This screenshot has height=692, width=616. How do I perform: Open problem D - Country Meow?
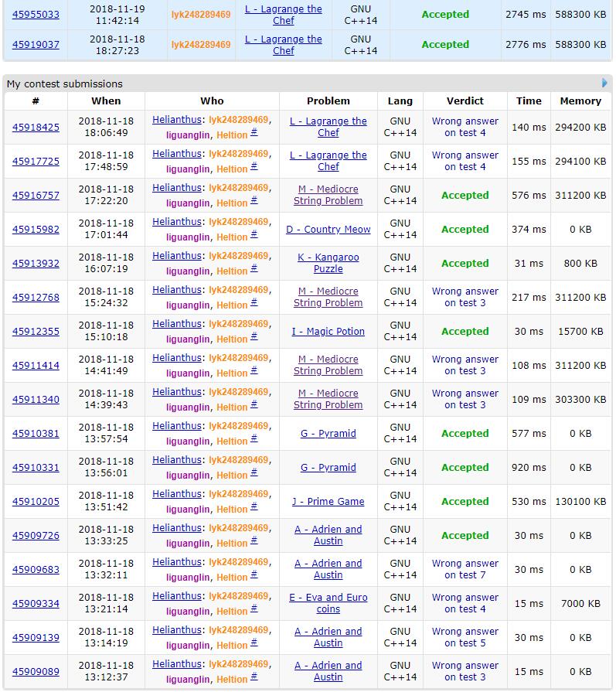pyautogui.click(x=328, y=230)
